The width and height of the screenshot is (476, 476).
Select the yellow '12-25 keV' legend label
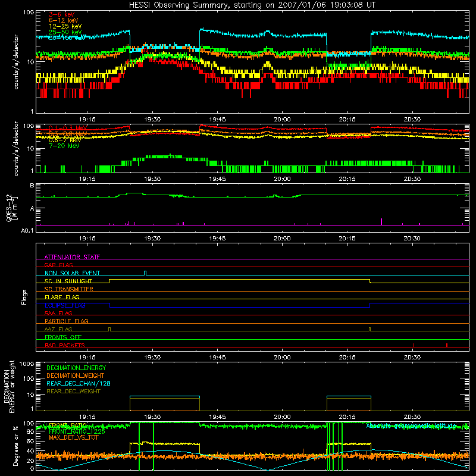(65, 26)
